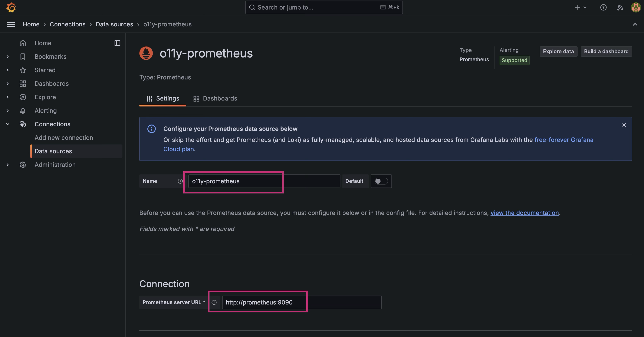Open the view the documentation link
The height and width of the screenshot is (337, 644).
point(525,213)
